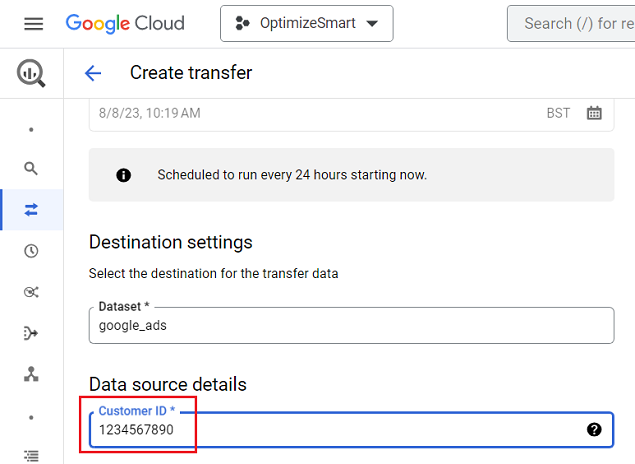Open the list icon at sidebar bottom
This screenshot has height=464, width=635.
click(x=31, y=456)
